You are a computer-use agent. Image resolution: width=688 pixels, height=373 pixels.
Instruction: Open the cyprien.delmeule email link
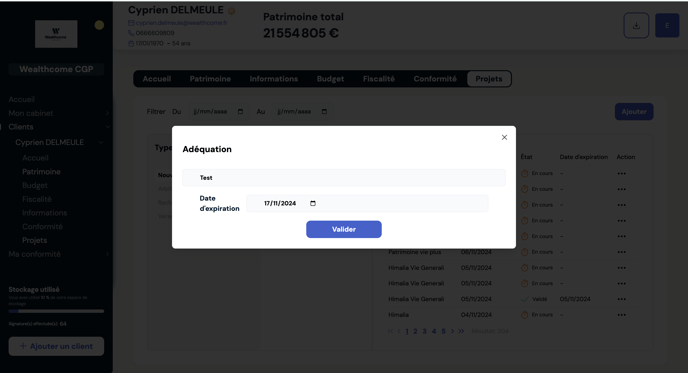[x=181, y=23]
